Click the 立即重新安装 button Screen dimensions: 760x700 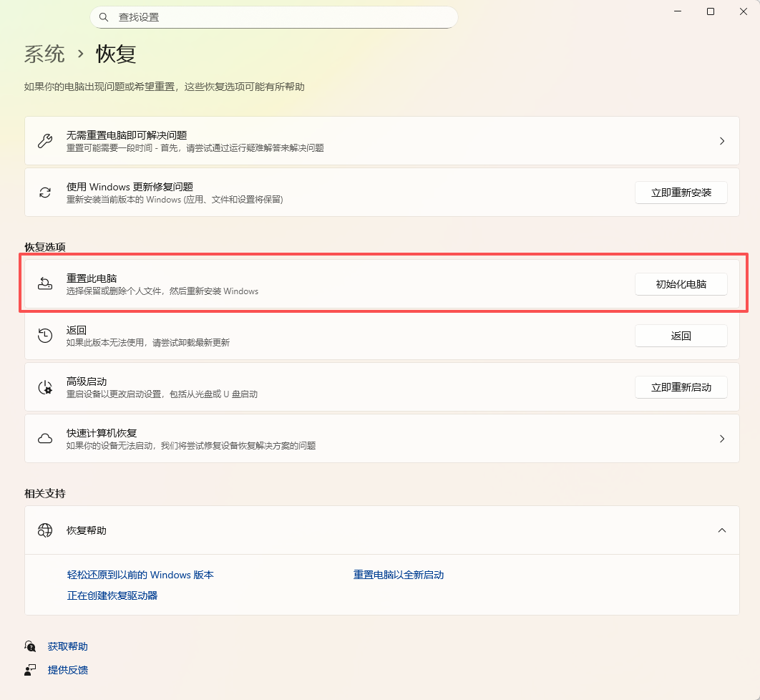click(x=681, y=192)
